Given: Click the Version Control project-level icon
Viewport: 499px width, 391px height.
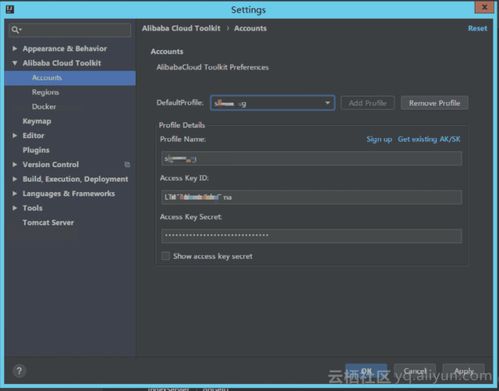Looking at the screenshot, I should click(x=127, y=165).
